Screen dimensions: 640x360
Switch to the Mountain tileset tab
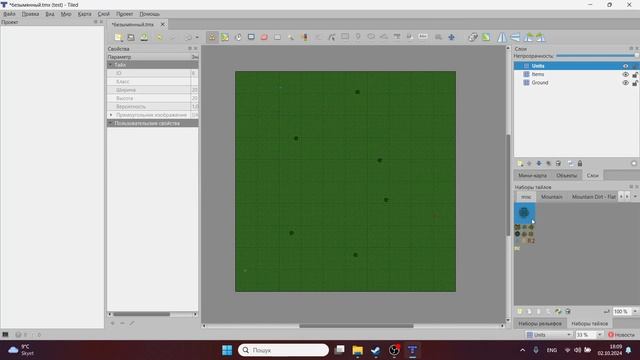pyautogui.click(x=552, y=197)
